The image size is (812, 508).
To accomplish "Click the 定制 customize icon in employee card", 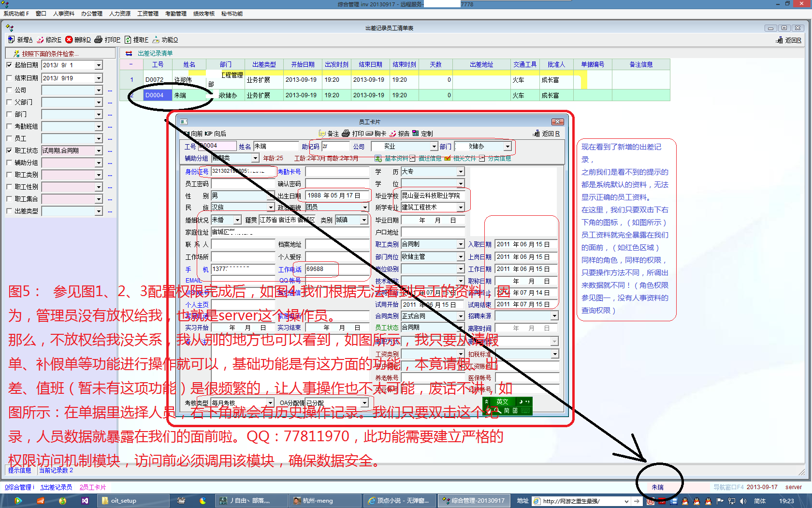I will [416, 134].
